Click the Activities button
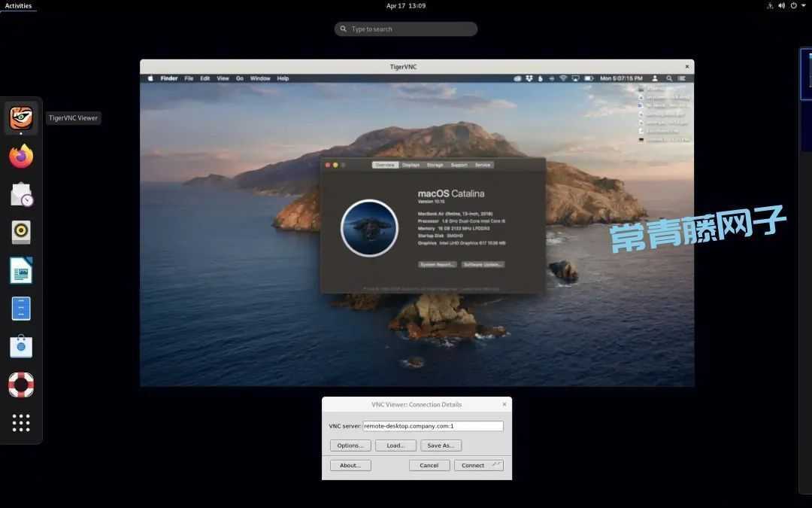Viewport: 812px width, 508px height. pos(18,6)
